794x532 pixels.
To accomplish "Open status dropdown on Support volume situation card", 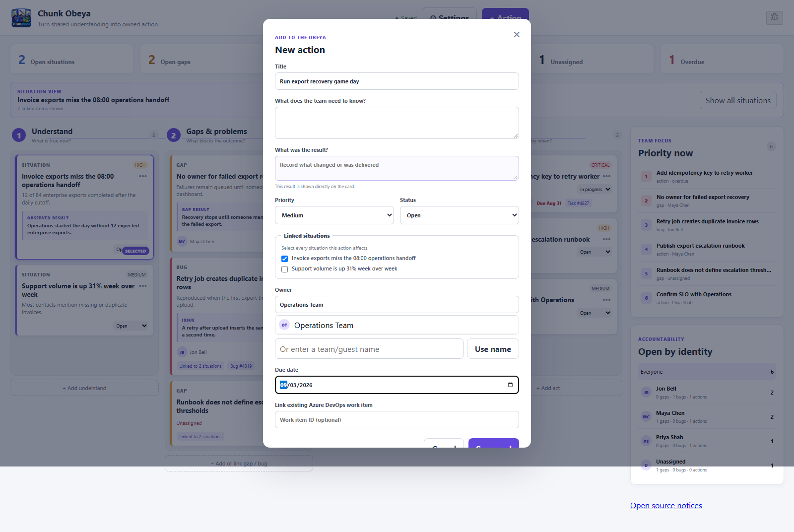I will point(131,326).
